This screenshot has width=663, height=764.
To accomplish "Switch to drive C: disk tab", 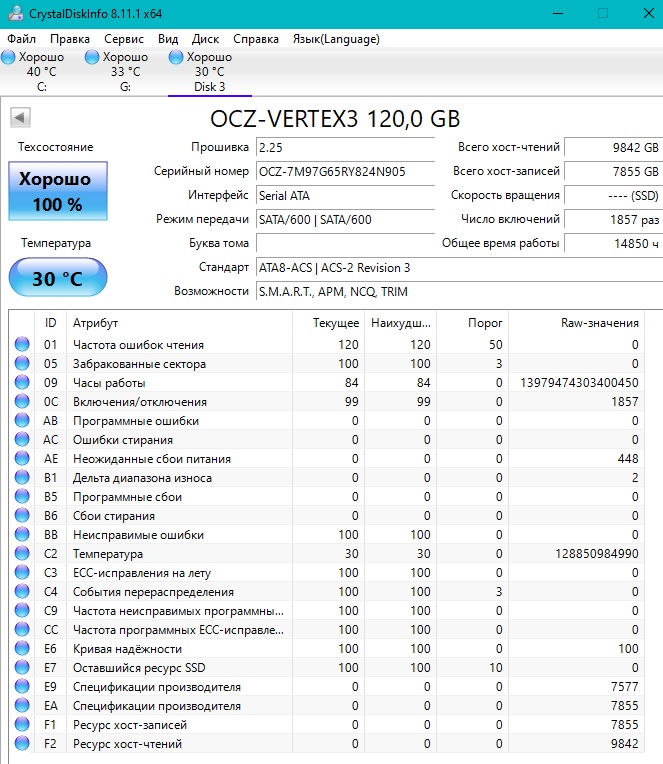I will 42,72.
